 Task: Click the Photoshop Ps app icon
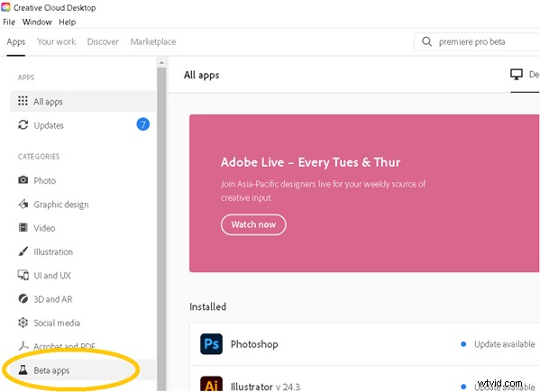211,344
